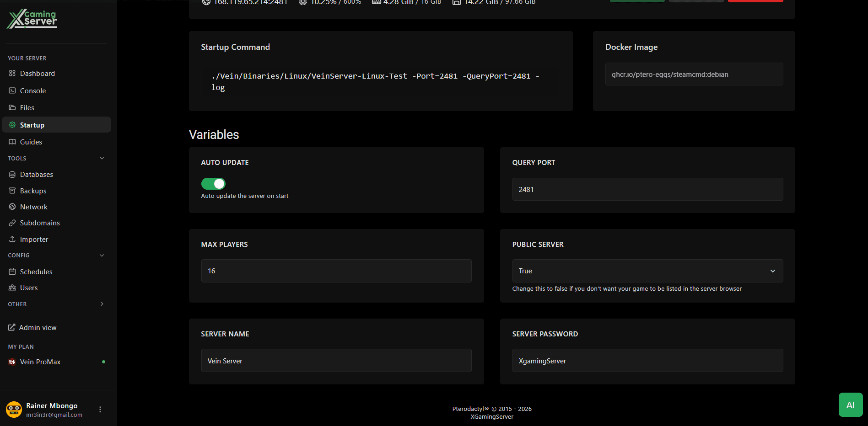Open the Dashboard from the sidebar
The width and height of the screenshot is (868, 426).
[x=37, y=73]
